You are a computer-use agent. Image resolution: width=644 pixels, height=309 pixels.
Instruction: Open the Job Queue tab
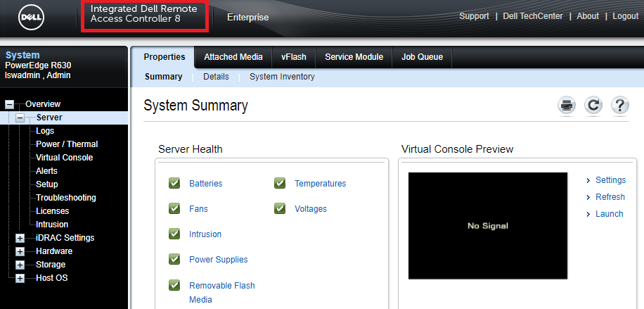pos(423,57)
